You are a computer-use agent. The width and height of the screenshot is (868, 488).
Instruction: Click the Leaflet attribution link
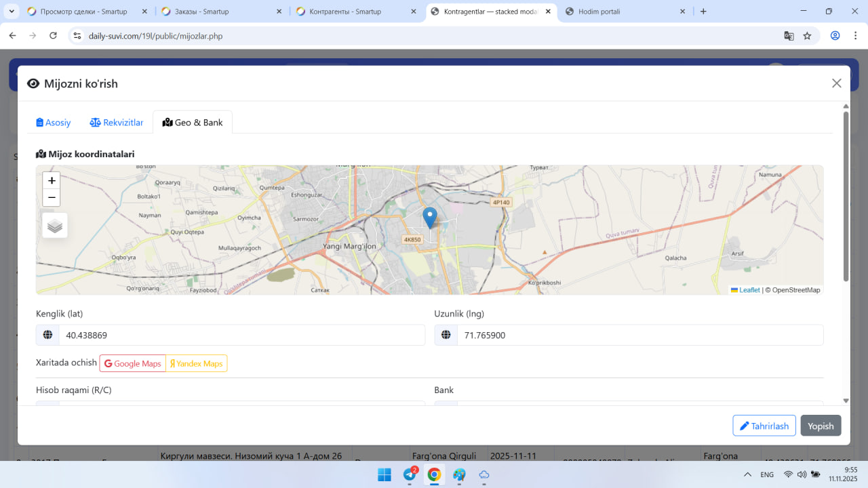(x=749, y=290)
